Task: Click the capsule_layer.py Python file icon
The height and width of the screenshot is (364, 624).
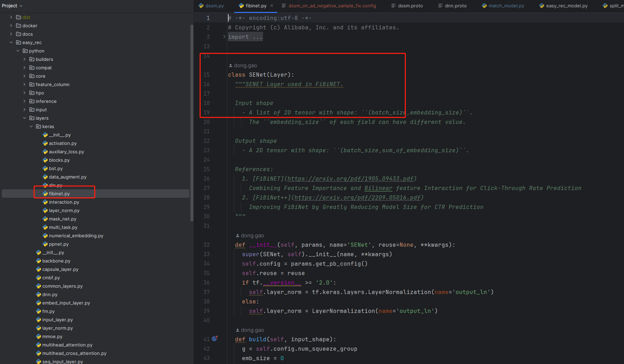Action: click(x=39, y=269)
